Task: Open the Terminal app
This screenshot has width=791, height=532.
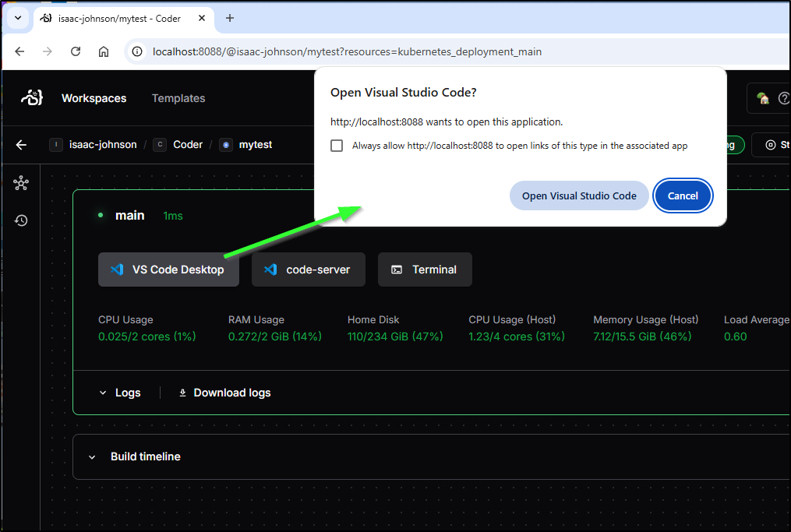Action: (x=425, y=270)
